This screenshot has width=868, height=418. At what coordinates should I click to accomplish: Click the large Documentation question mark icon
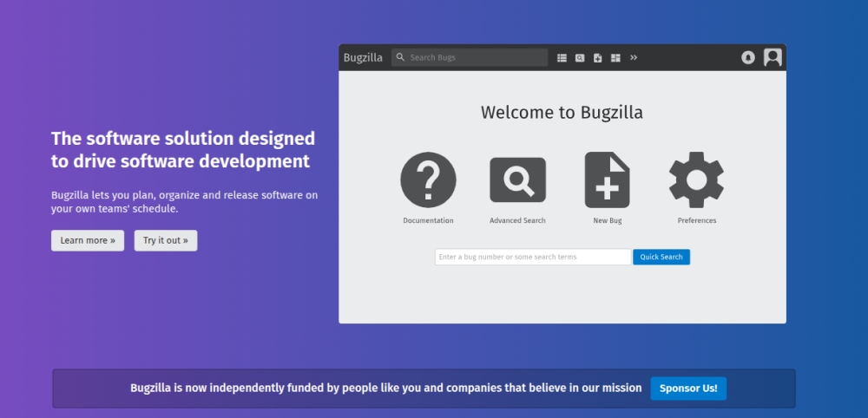tap(428, 180)
